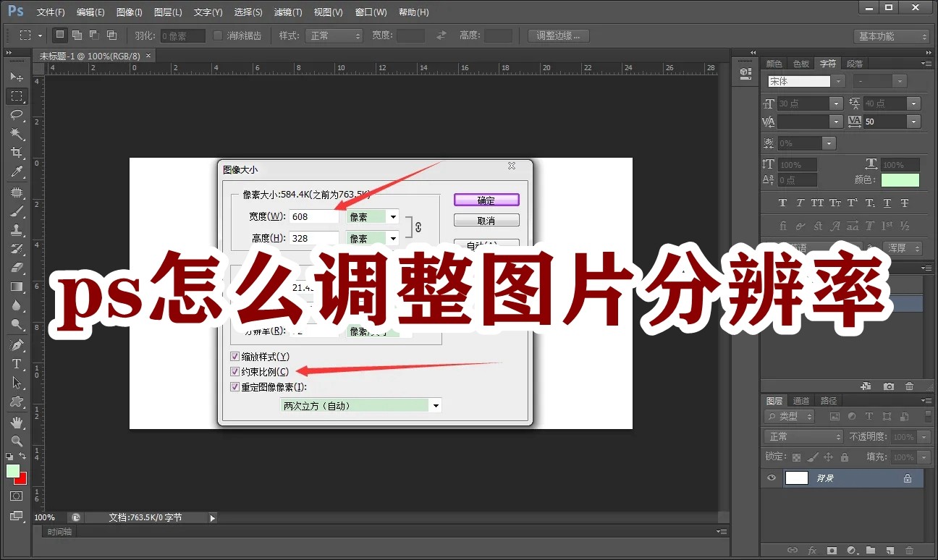This screenshot has height=560, width=938.
Task: Click Intersect with selection mode icon
Action: point(111,35)
